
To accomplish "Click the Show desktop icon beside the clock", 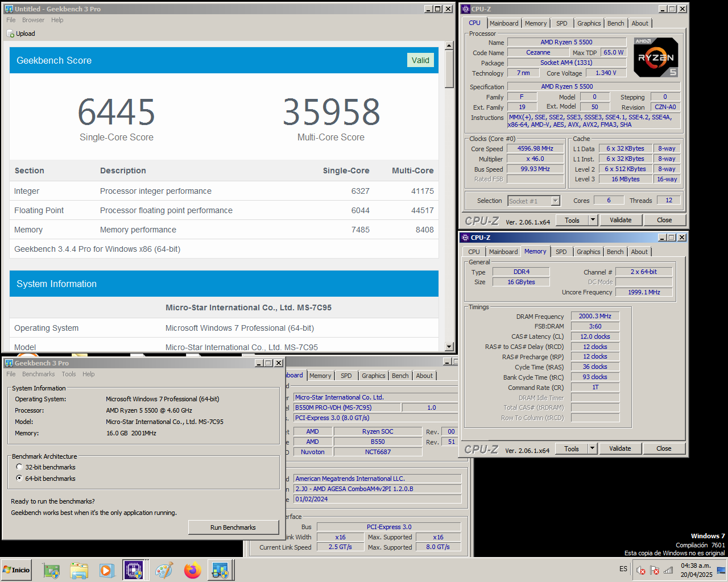I will pyautogui.click(x=722, y=570).
